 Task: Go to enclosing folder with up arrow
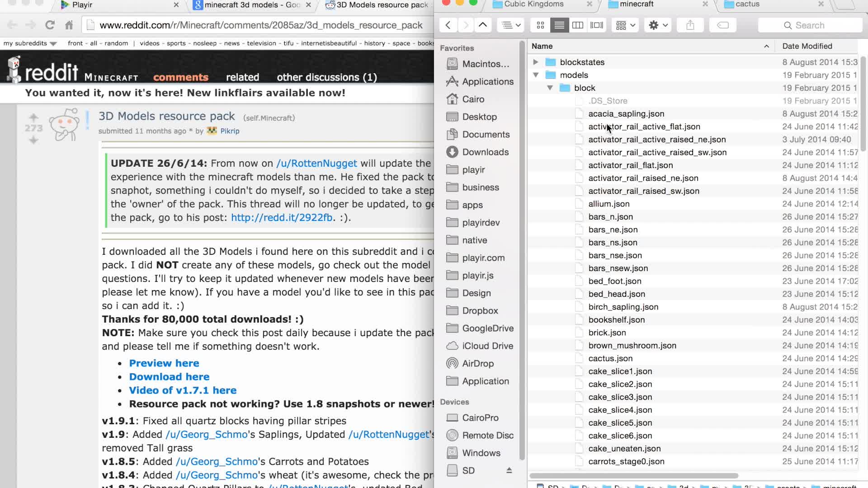483,25
